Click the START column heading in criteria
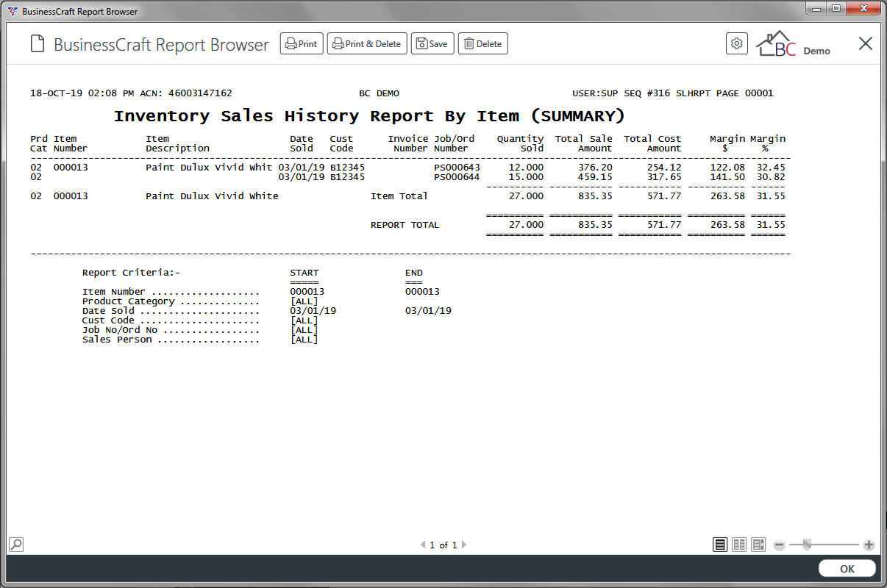Screen dimensions: 887x588 (x=304, y=273)
